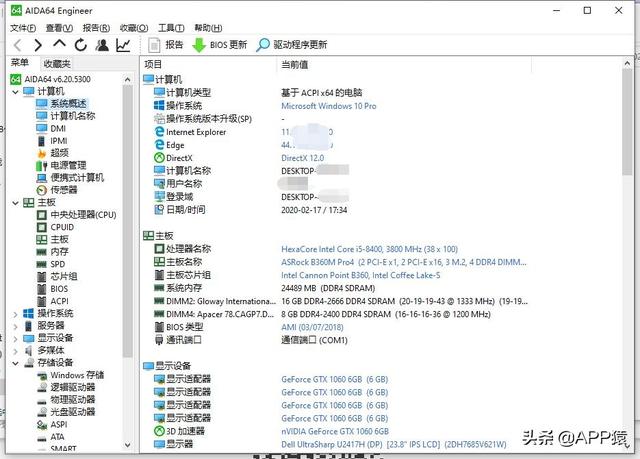Select 光盘驱动器 tree item
The width and height of the screenshot is (640, 459).
tap(66, 412)
